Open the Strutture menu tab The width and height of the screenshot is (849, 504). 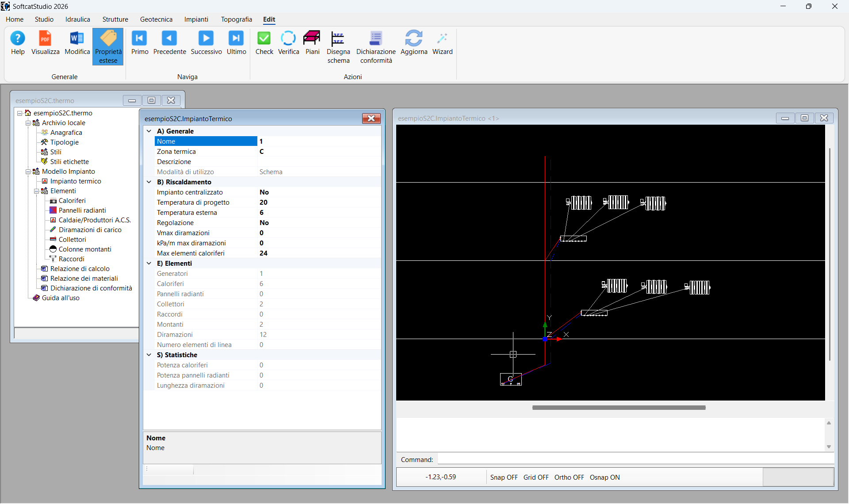click(115, 19)
